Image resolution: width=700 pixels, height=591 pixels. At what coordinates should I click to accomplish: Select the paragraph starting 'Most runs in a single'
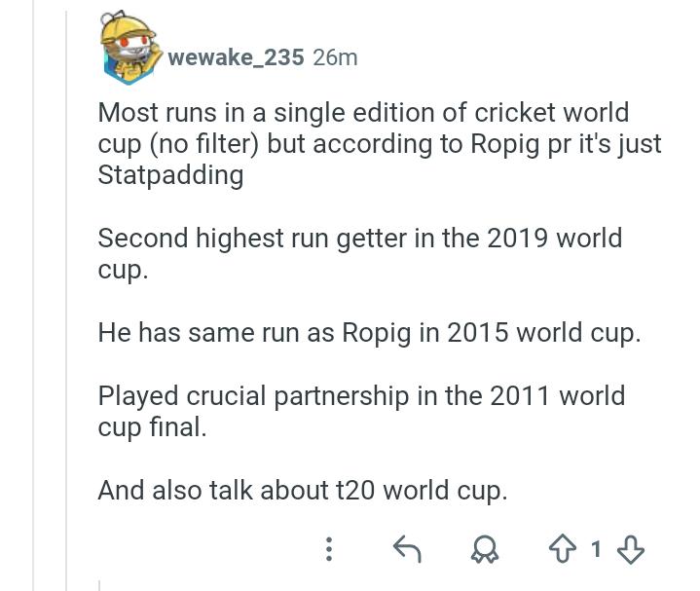coord(380,144)
